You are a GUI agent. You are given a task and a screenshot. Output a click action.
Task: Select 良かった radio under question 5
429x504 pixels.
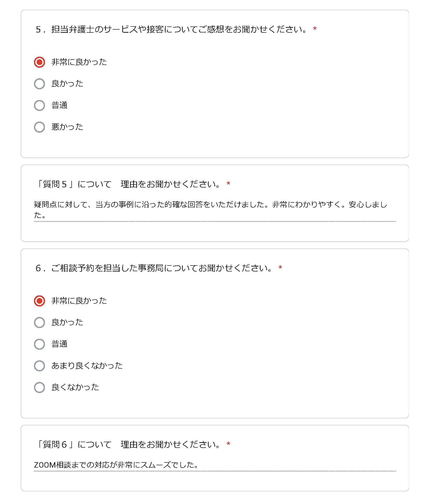point(39,84)
